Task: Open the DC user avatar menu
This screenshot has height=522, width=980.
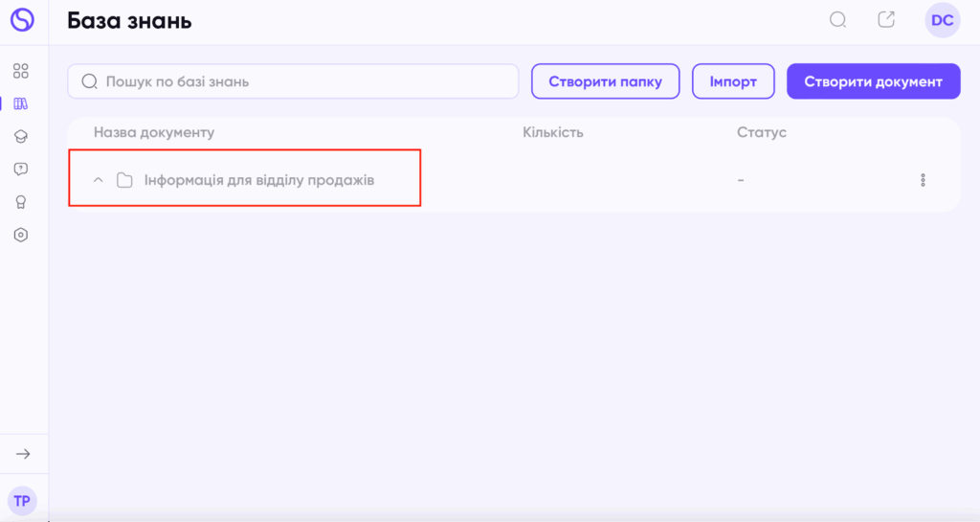Action: tap(943, 20)
